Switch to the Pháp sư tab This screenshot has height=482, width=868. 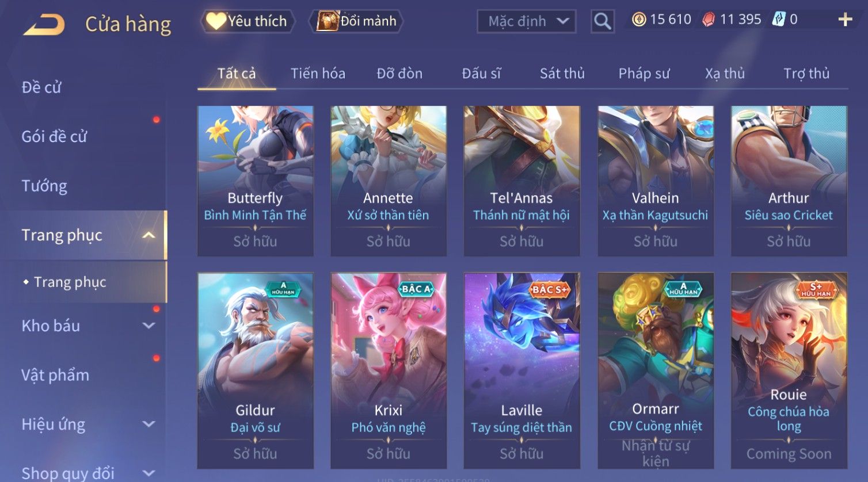[644, 74]
